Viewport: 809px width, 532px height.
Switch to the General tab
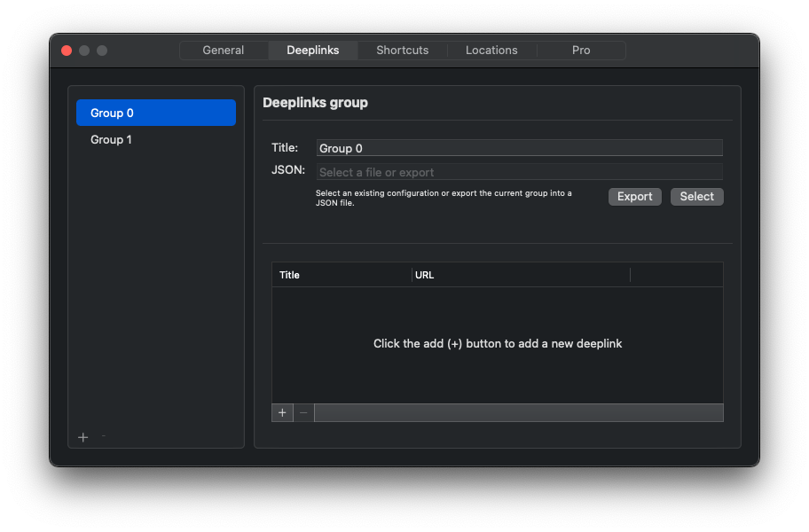[223, 51]
